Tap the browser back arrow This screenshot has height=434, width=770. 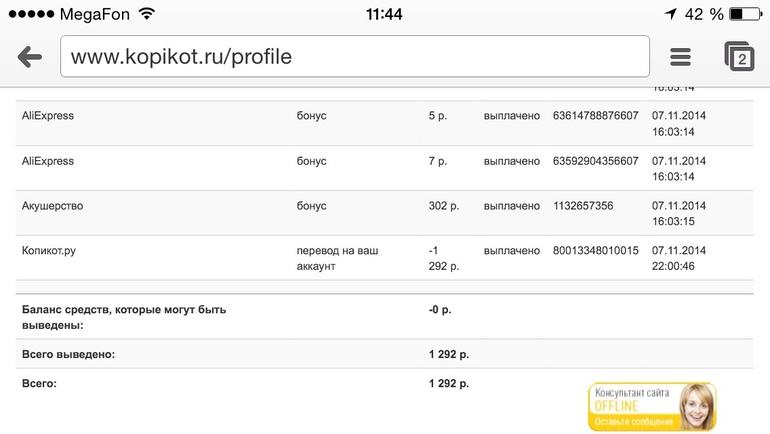click(x=29, y=57)
